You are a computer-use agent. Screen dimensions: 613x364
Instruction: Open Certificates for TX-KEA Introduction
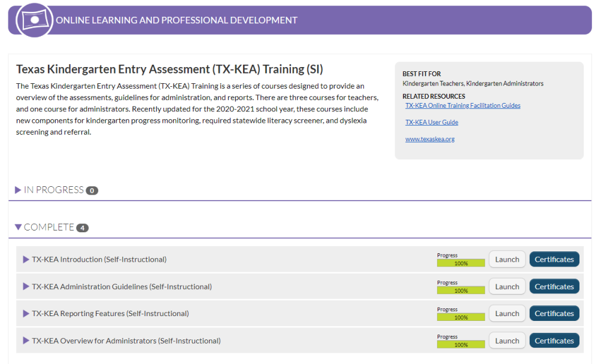pyautogui.click(x=554, y=259)
